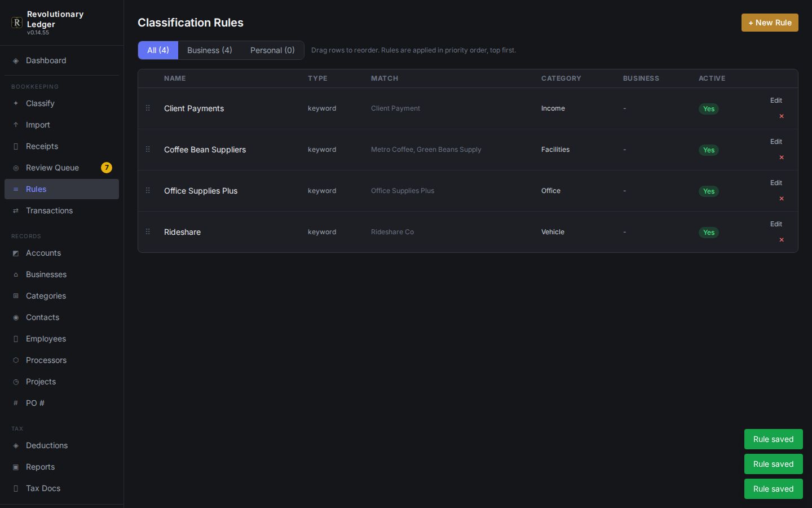The image size is (812, 508).
Task: Edit the Coffee Bean Suppliers rule
Action: tap(776, 142)
